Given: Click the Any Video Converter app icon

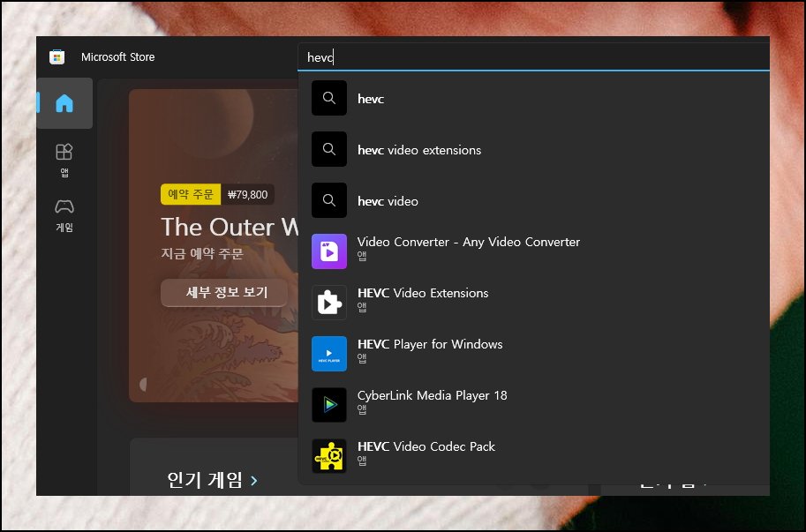Looking at the screenshot, I should [329, 251].
